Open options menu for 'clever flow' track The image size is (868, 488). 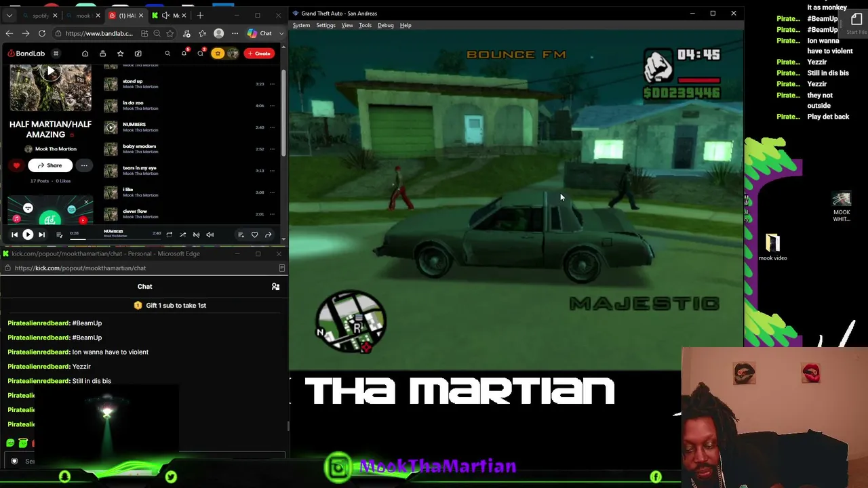(x=272, y=214)
